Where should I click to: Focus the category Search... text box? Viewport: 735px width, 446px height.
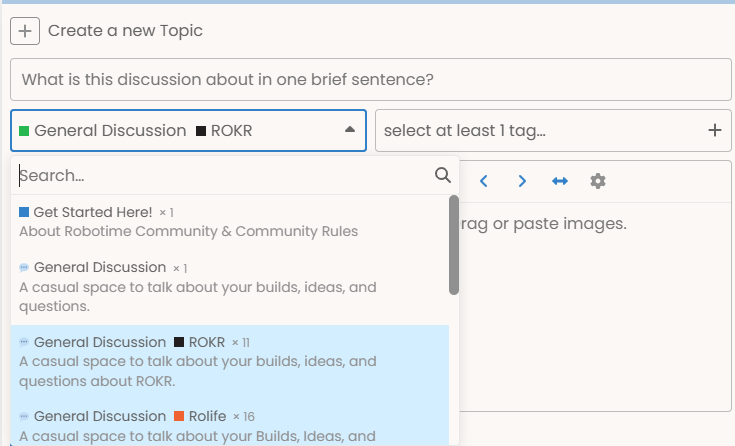click(225, 175)
